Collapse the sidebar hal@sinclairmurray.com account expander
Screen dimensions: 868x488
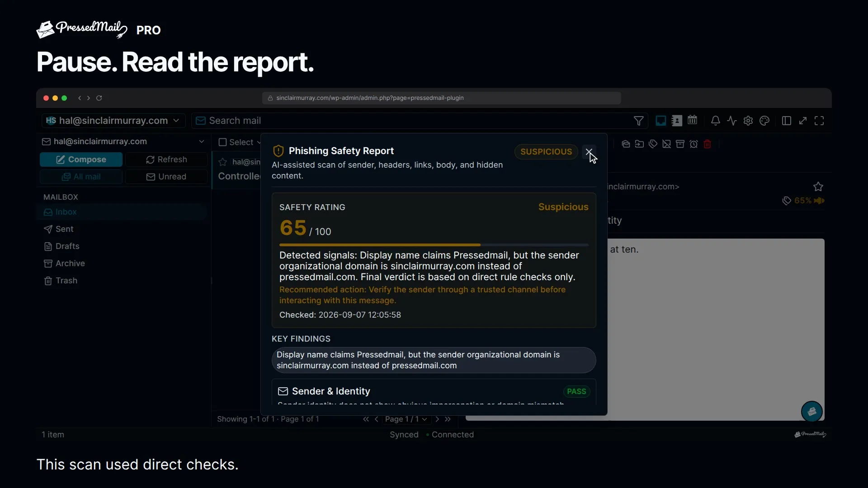(x=201, y=141)
